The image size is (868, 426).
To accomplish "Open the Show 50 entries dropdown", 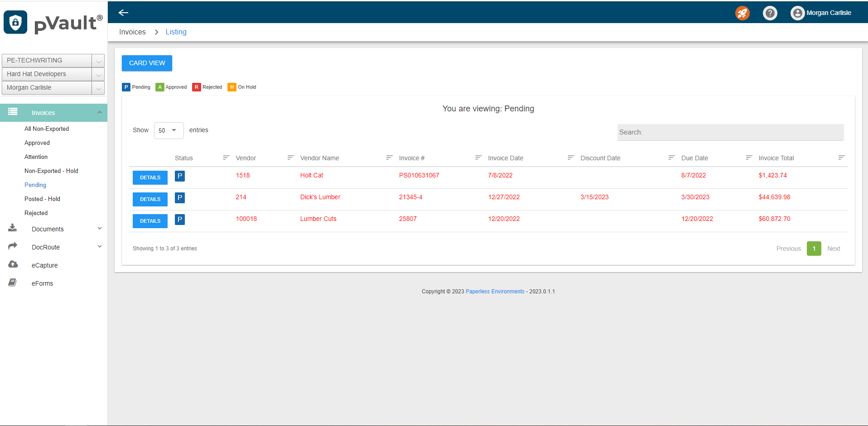I will 169,130.
